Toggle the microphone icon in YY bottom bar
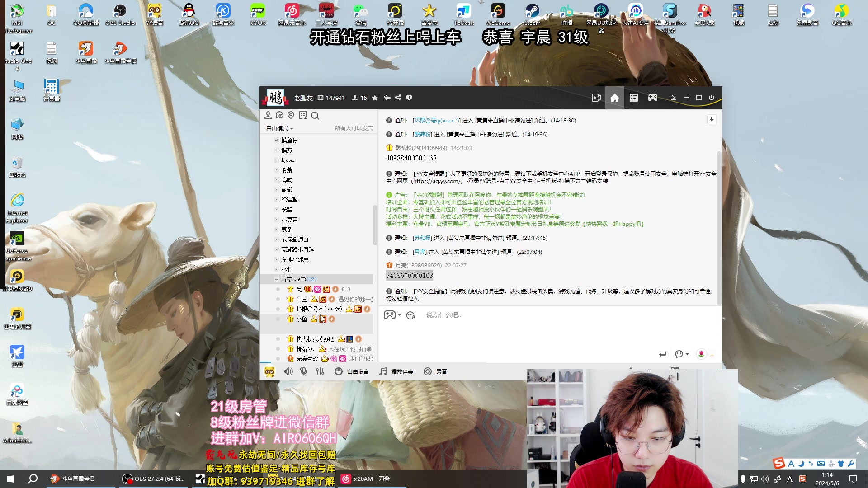868x488 pixels. click(x=304, y=371)
